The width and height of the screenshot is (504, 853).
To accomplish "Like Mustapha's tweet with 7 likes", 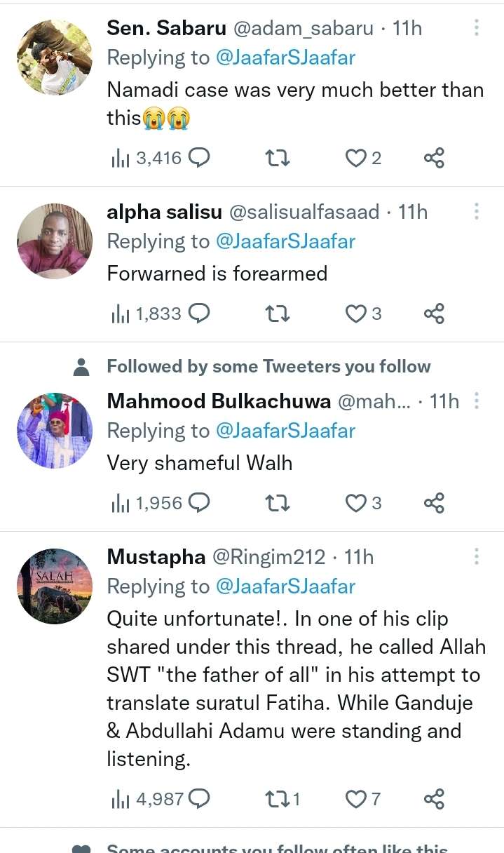I will click(357, 799).
